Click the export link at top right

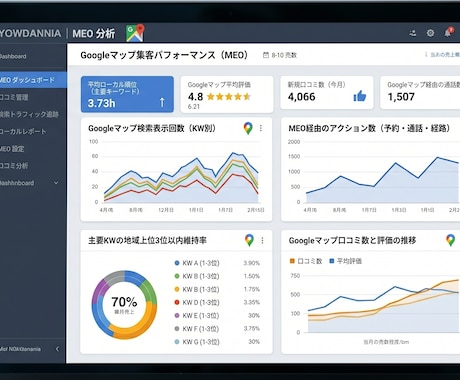[442, 55]
